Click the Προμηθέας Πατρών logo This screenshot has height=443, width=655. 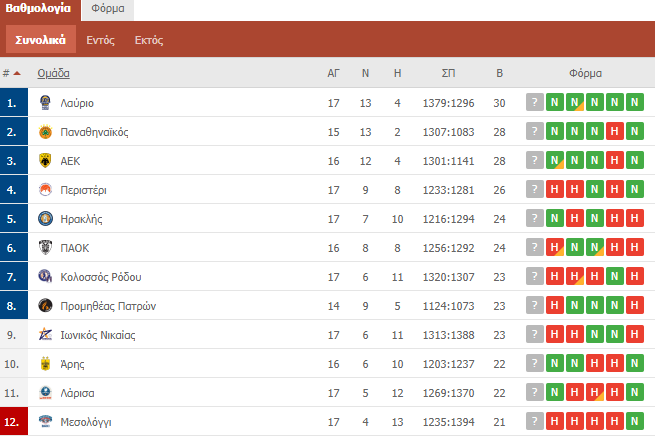point(45,306)
